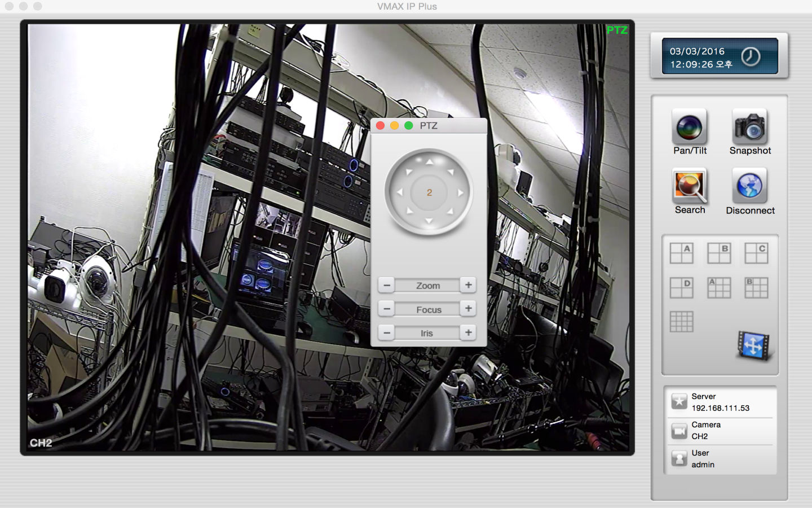Close the PTZ window
This screenshot has height=508, width=812.
(381, 125)
